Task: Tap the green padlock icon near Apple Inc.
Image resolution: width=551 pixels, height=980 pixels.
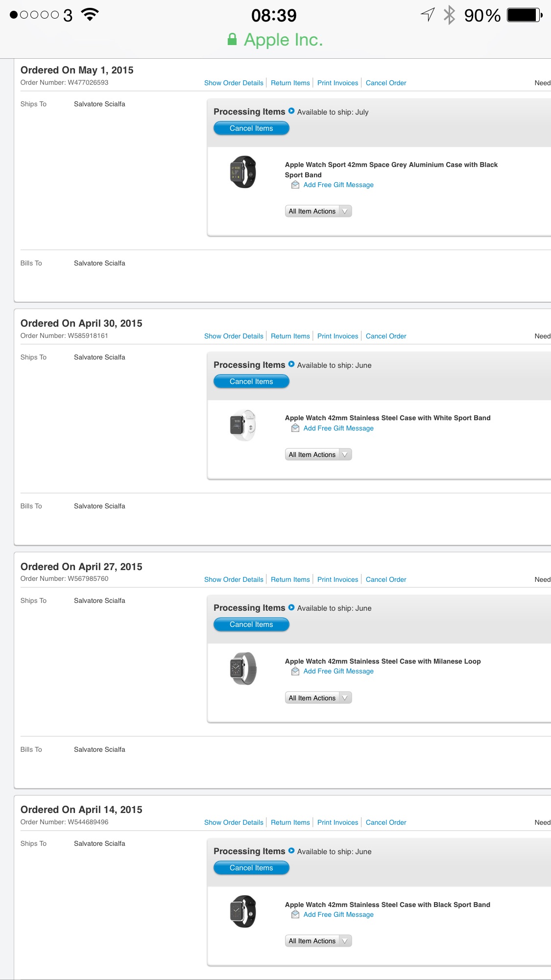Action: click(x=232, y=39)
